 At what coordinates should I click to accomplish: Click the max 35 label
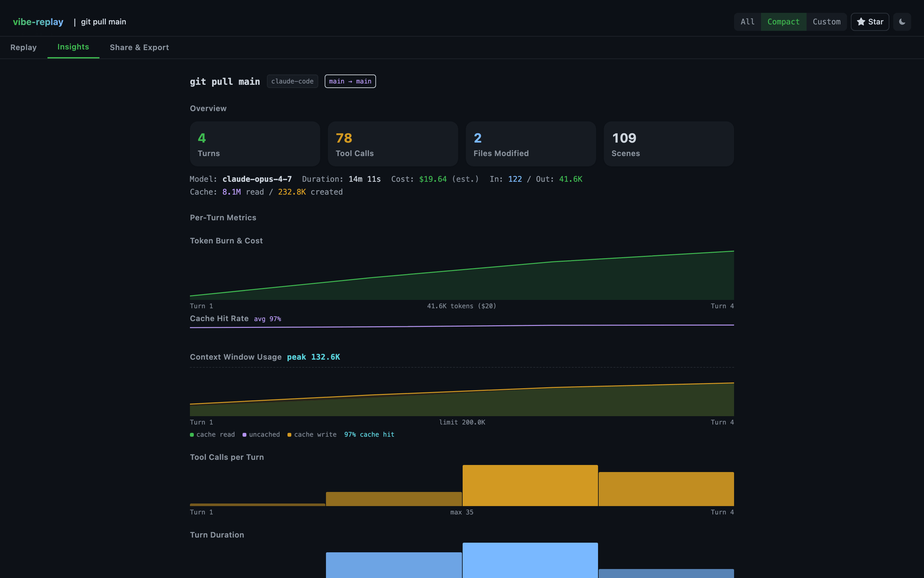point(462,512)
